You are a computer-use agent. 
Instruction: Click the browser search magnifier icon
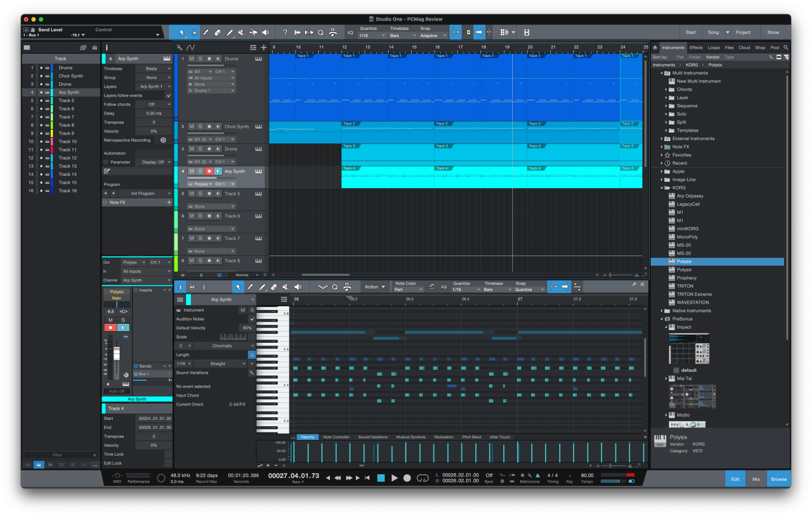tap(786, 48)
